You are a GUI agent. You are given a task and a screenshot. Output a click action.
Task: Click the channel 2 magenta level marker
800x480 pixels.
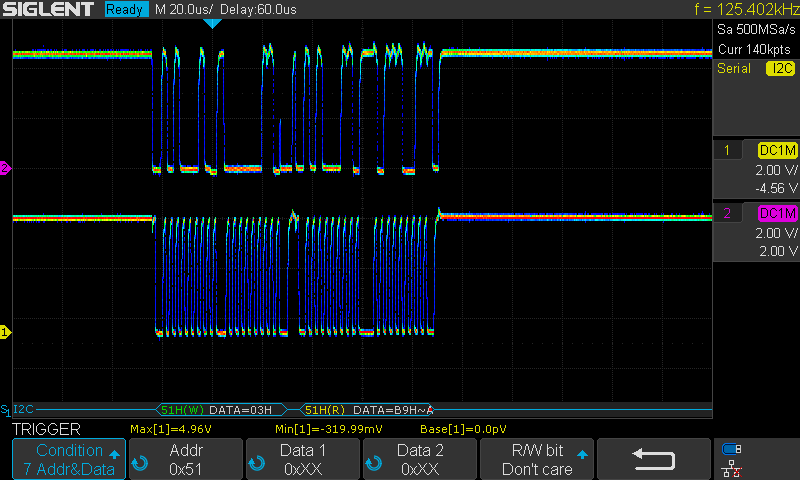tap(5, 168)
